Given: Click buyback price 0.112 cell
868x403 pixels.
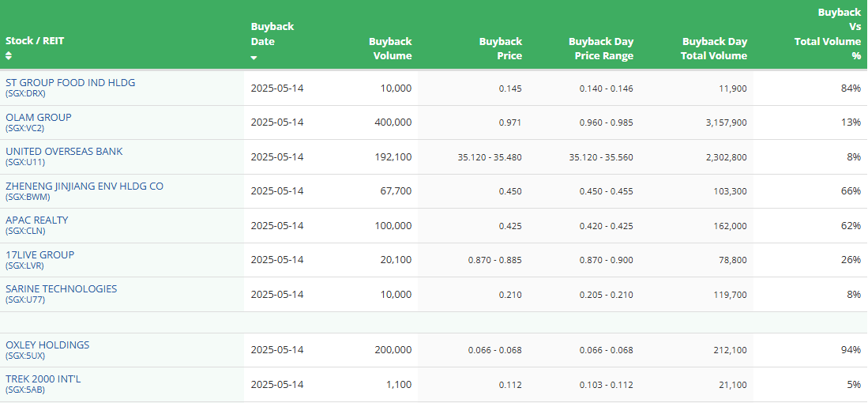Looking at the screenshot, I should point(510,385).
